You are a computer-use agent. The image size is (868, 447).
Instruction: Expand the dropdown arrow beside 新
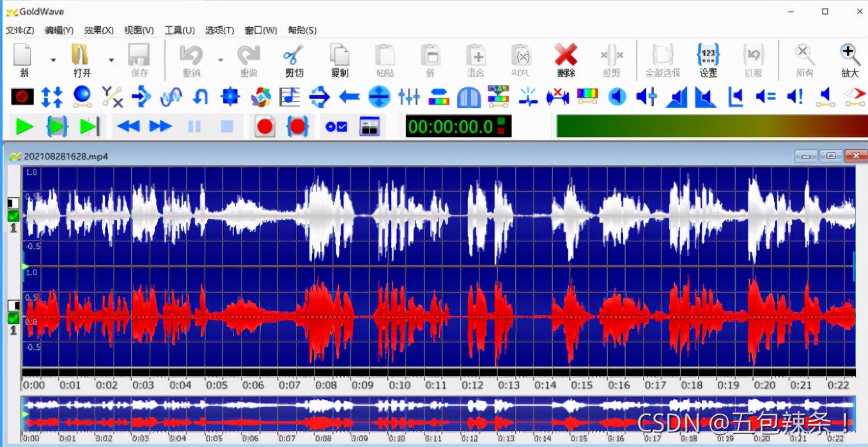tap(53, 61)
